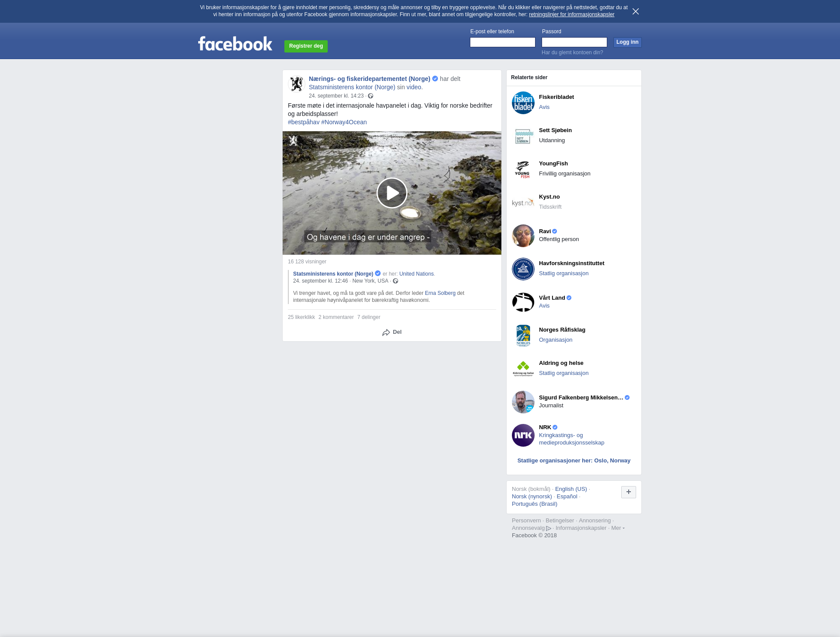Image resolution: width=840 pixels, height=637 pixels.
Task: Open the #bestpåhav hashtag link
Action: pyautogui.click(x=303, y=122)
